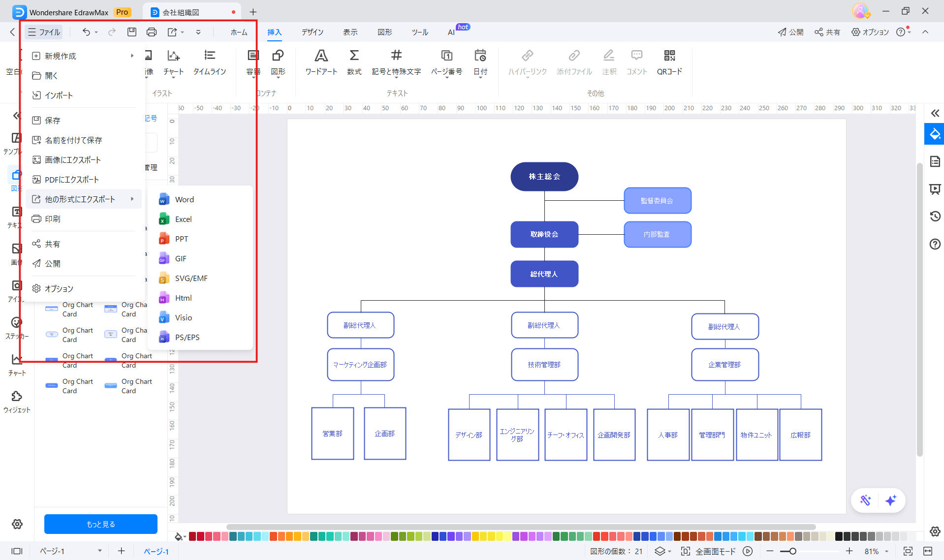
Task: Click the 公開 button in top right
Action: pyautogui.click(x=790, y=32)
